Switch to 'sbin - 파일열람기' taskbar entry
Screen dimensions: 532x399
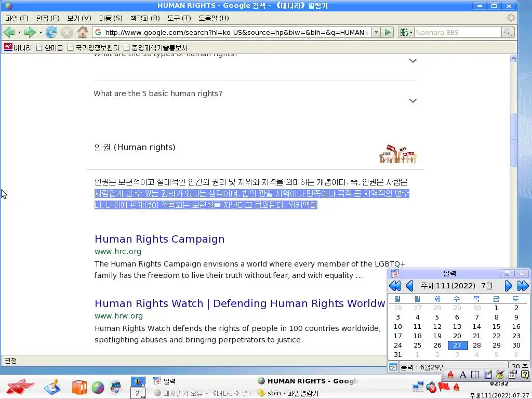click(x=288, y=393)
